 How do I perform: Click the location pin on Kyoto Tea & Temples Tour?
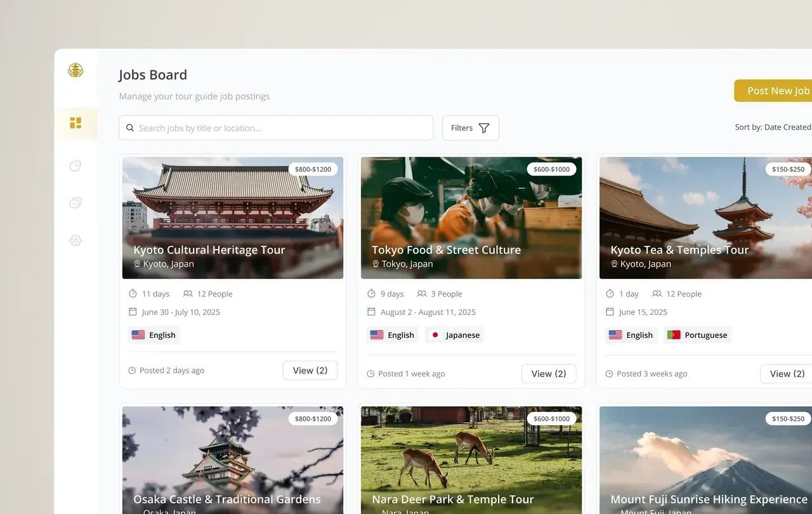(x=614, y=264)
